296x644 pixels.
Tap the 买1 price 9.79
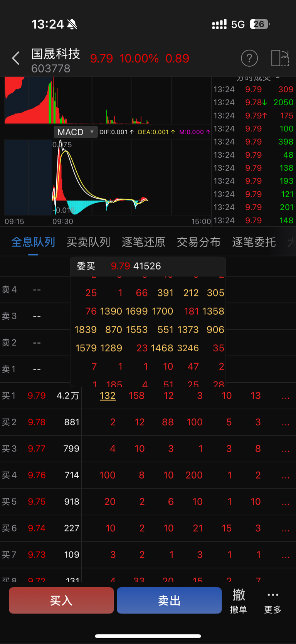click(x=37, y=396)
